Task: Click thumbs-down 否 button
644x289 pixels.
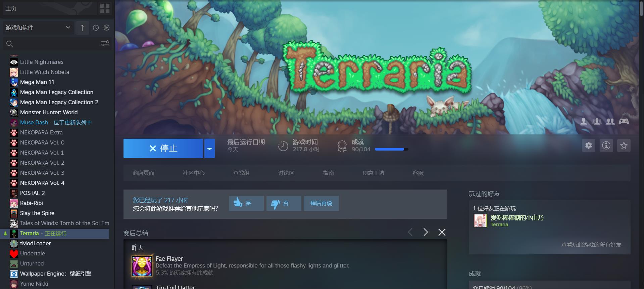Action: tap(284, 203)
